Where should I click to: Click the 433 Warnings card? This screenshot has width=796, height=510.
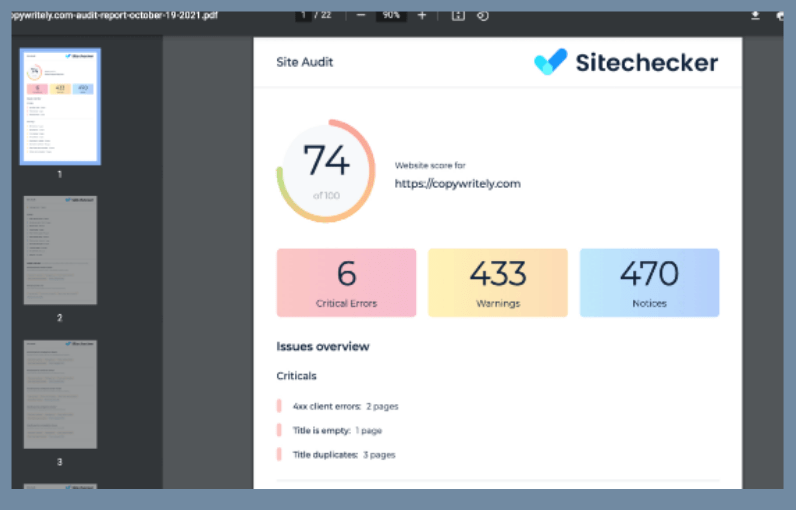click(x=498, y=283)
